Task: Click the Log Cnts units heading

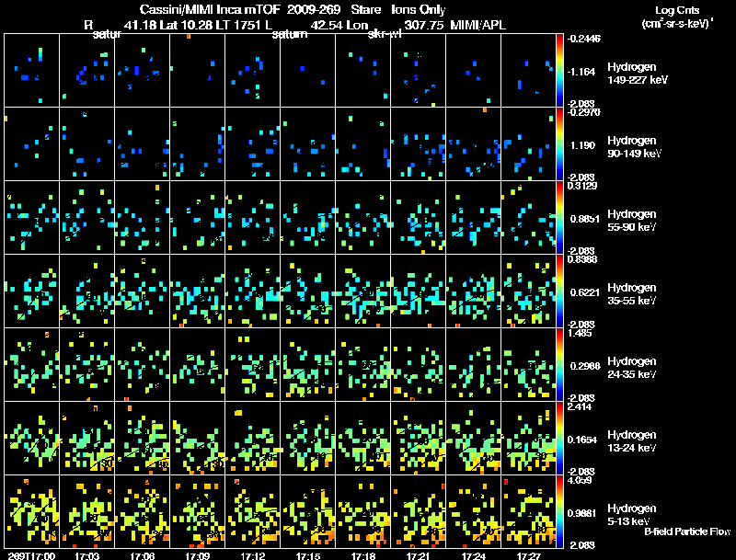Action: pyautogui.click(x=674, y=17)
